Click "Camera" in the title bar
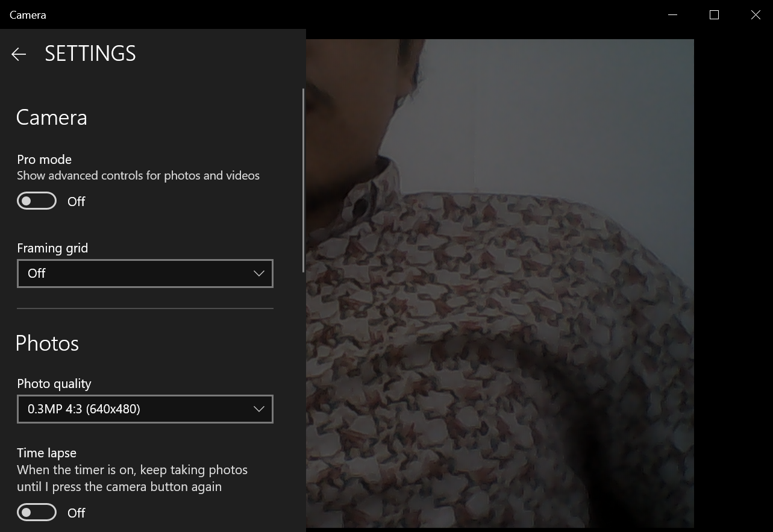The width and height of the screenshot is (773, 532). click(28, 14)
